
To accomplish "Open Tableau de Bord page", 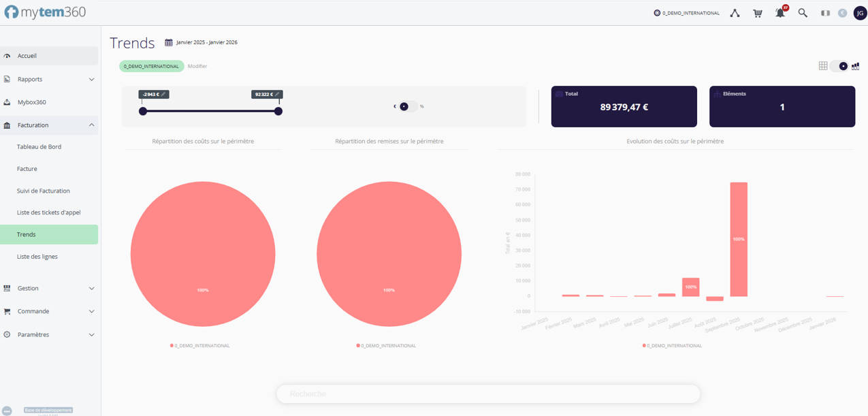I will [x=39, y=147].
